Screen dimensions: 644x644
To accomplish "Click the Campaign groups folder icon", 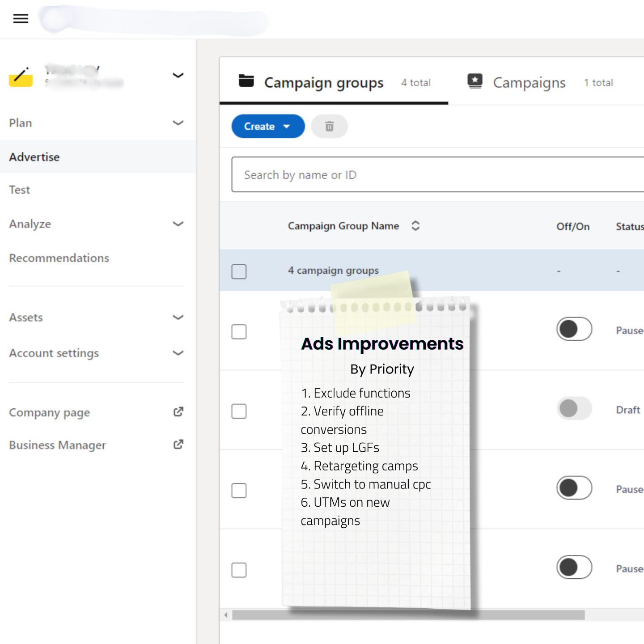I will pos(246,81).
